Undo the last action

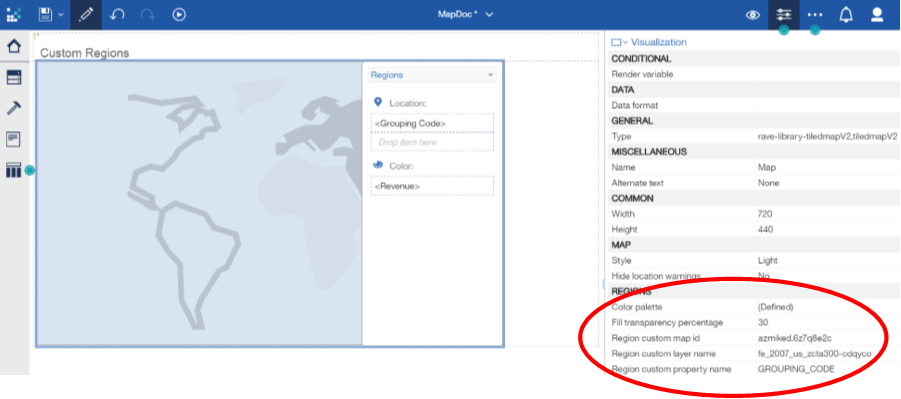117,15
